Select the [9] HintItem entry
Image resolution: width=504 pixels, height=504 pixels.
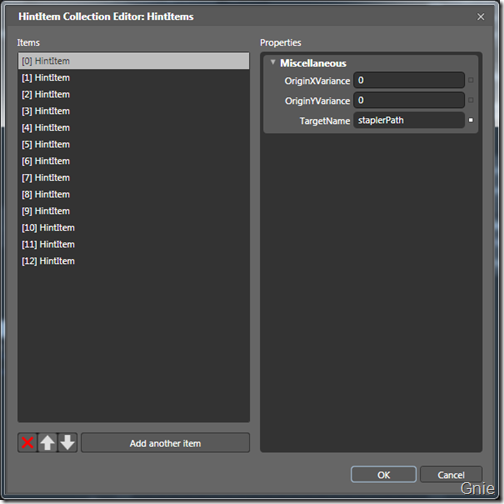134,211
